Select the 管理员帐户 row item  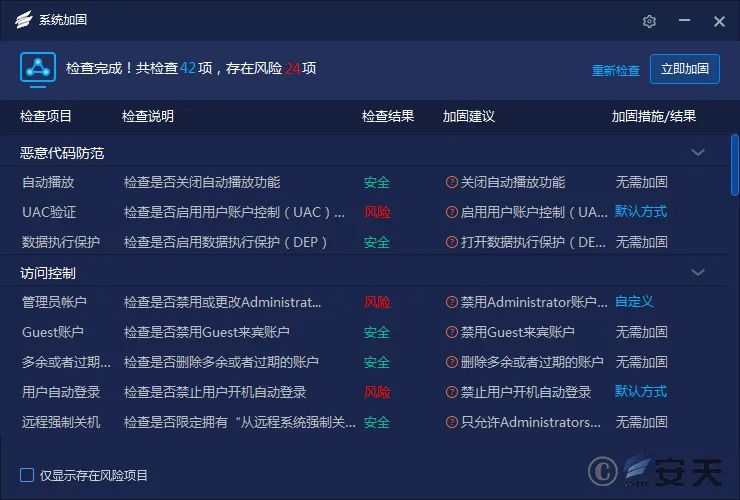pyautogui.click(x=54, y=302)
